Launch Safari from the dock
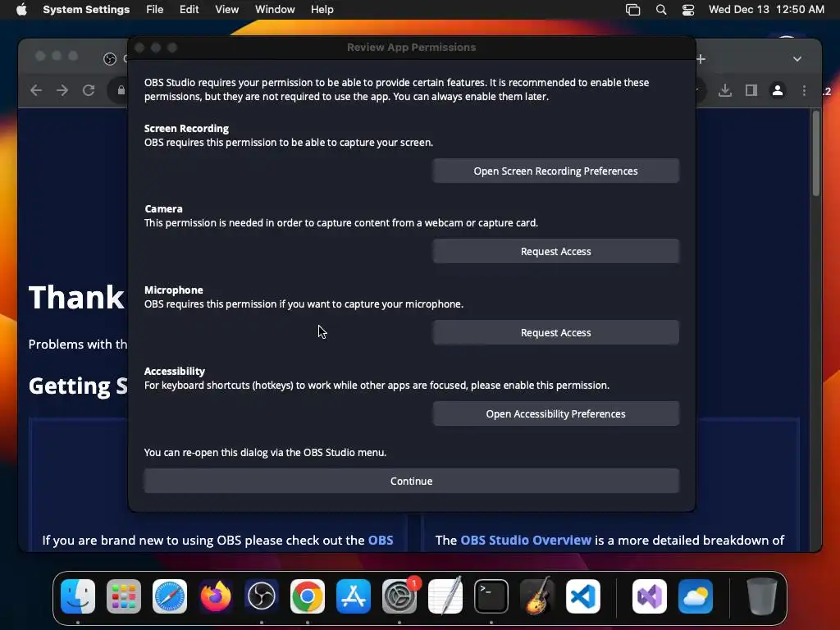The width and height of the screenshot is (840, 630). pos(170,596)
